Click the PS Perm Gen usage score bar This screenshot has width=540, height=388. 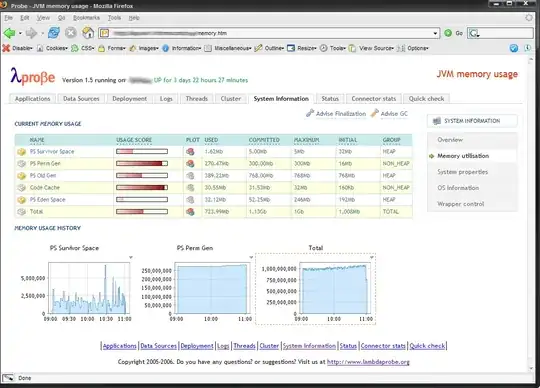pos(142,164)
